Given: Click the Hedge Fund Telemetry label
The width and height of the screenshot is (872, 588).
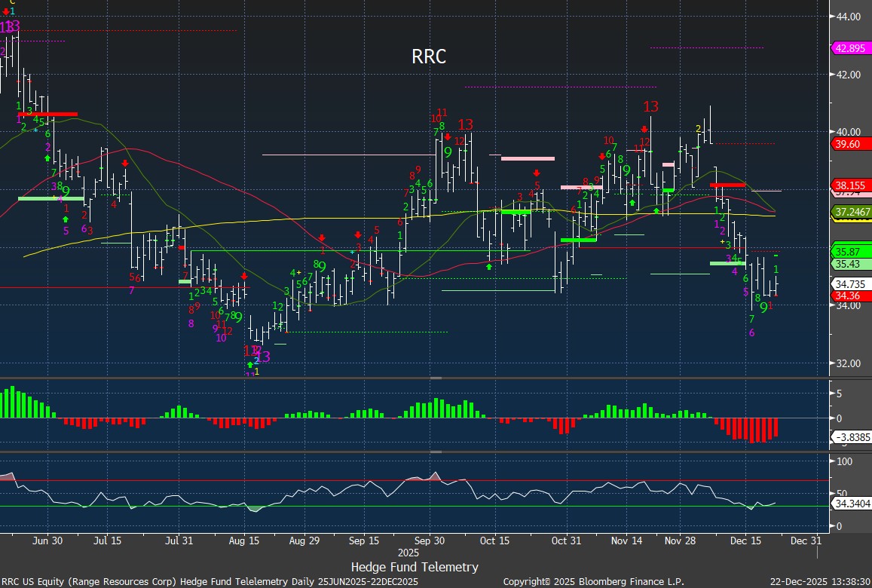Looking at the screenshot, I should (x=415, y=567).
